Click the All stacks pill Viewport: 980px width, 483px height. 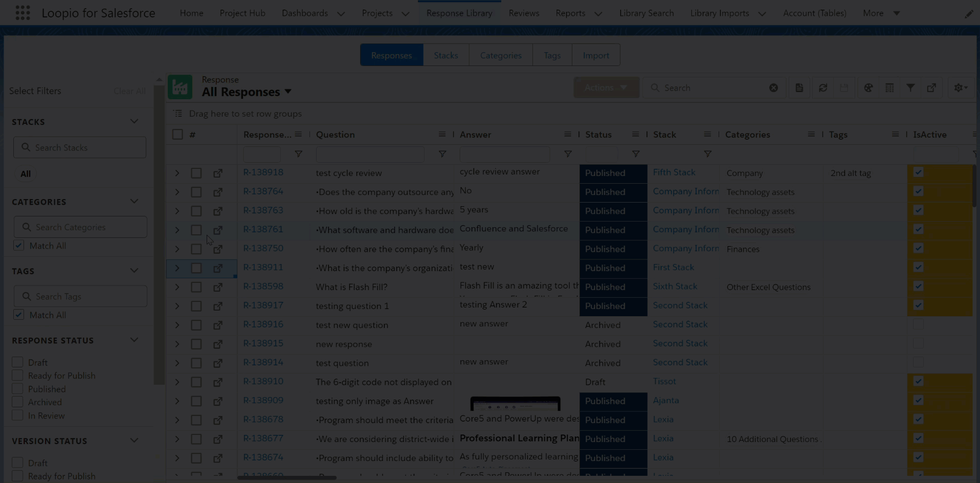click(x=26, y=174)
